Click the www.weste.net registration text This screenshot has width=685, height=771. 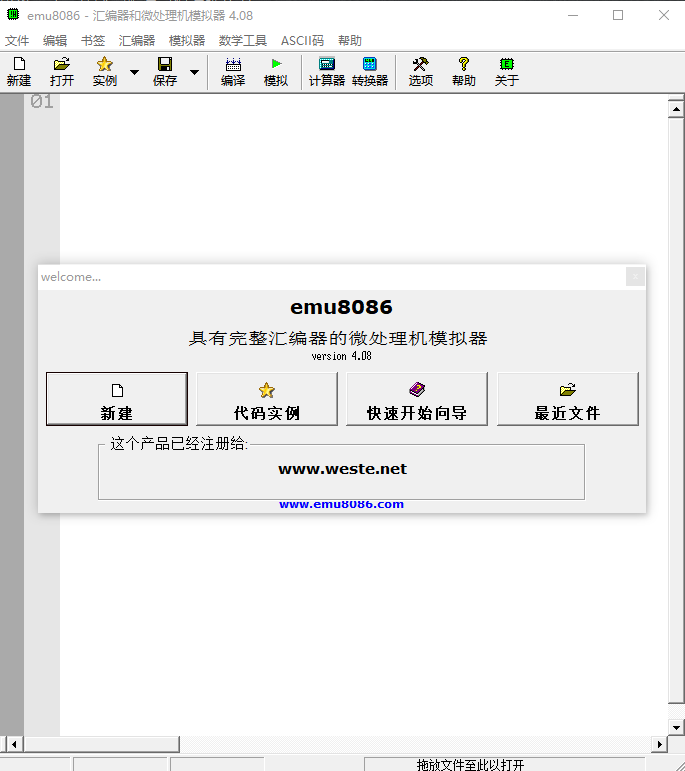pyautogui.click(x=342, y=469)
